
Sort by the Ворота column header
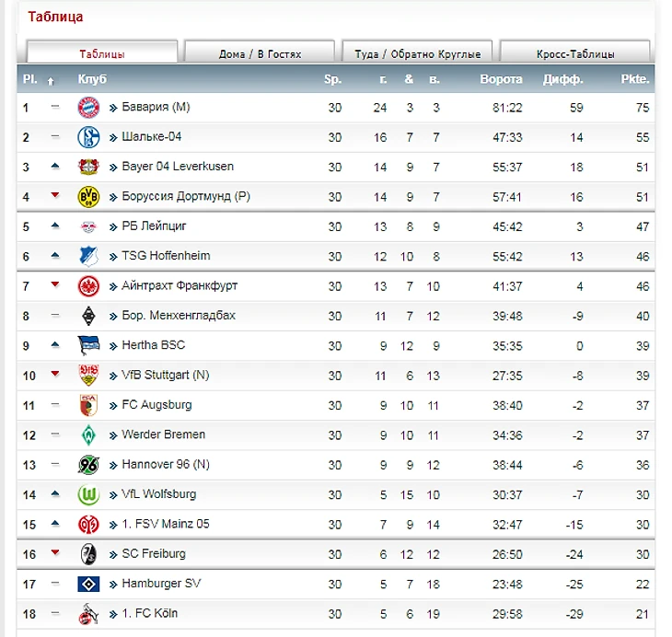501,79
